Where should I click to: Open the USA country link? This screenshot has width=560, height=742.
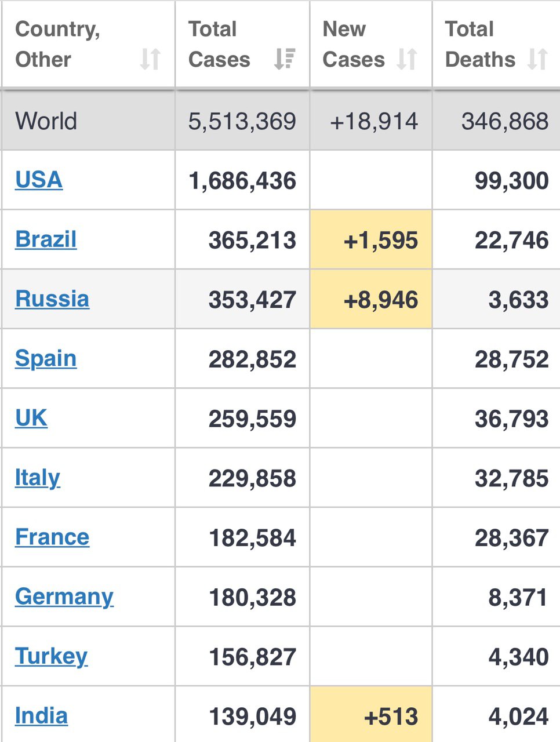point(39,180)
